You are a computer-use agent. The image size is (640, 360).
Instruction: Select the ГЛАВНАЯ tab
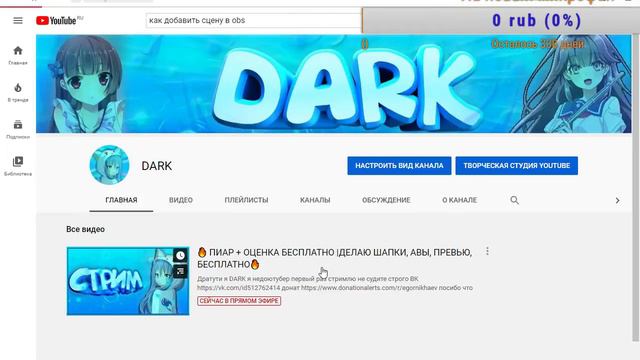click(x=121, y=200)
